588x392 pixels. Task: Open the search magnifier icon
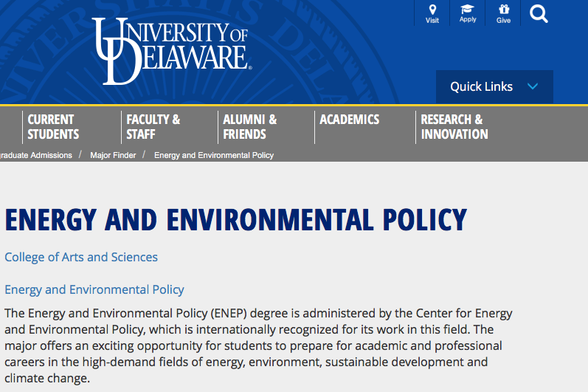pyautogui.click(x=539, y=14)
